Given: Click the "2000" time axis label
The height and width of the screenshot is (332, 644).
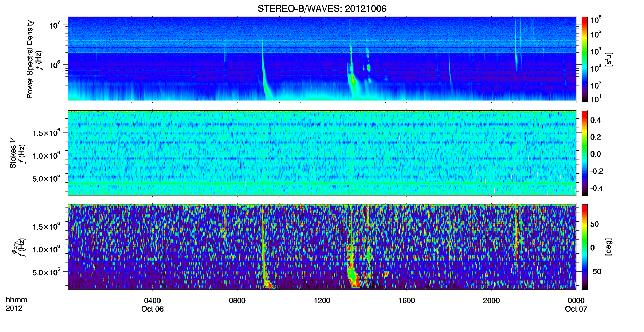Looking at the screenshot, I should (491, 301).
